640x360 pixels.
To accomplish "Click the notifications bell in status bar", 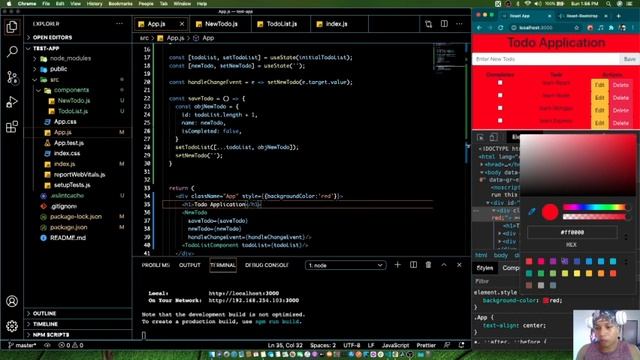I will (461, 345).
